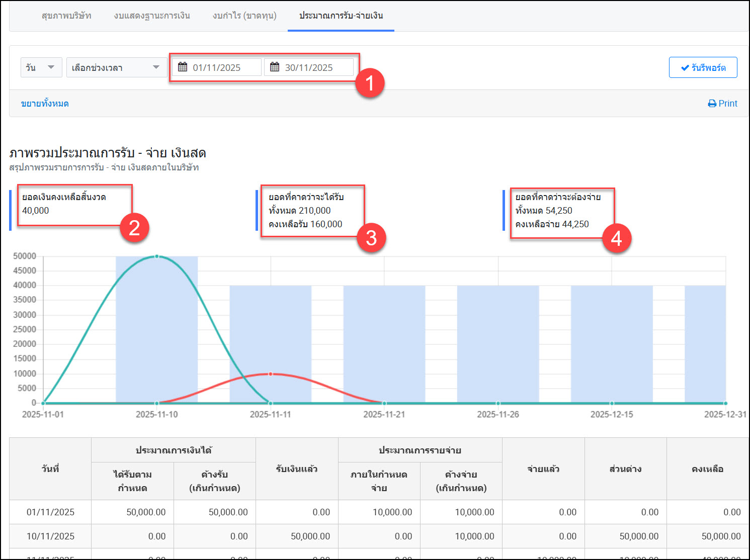Click the ขยายทั้งหมด link
This screenshot has width=750, height=560.
pos(45,104)
